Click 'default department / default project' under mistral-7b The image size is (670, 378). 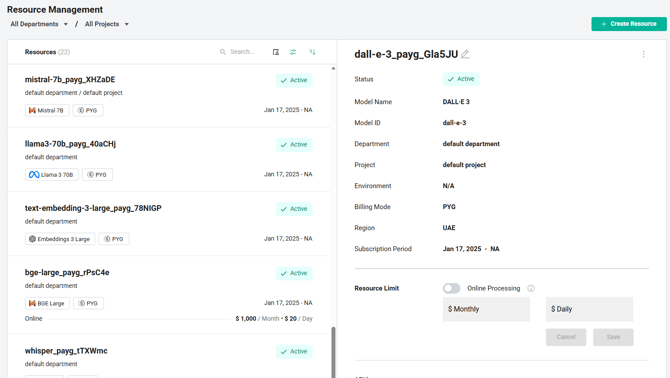73,93
